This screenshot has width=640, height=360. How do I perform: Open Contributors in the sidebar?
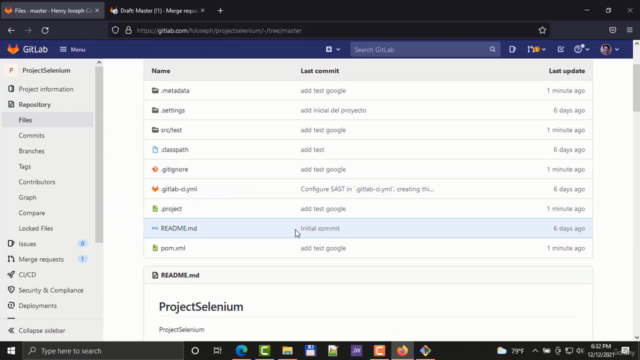point(37,182)
